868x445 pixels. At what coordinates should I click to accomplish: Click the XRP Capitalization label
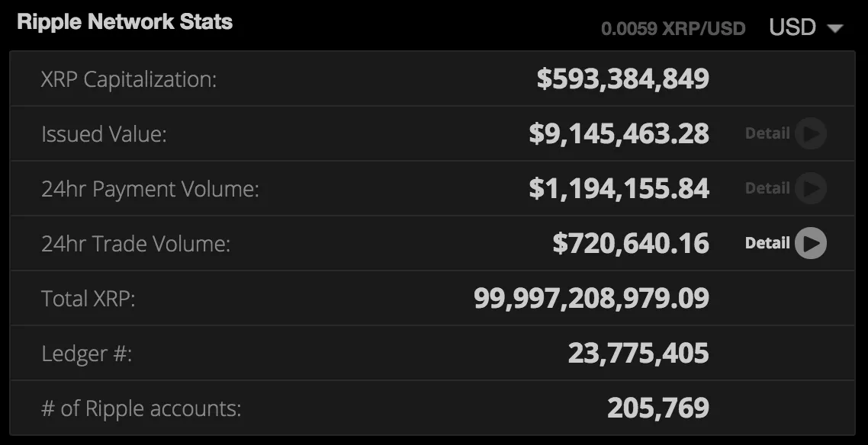[x=129, y=79]
